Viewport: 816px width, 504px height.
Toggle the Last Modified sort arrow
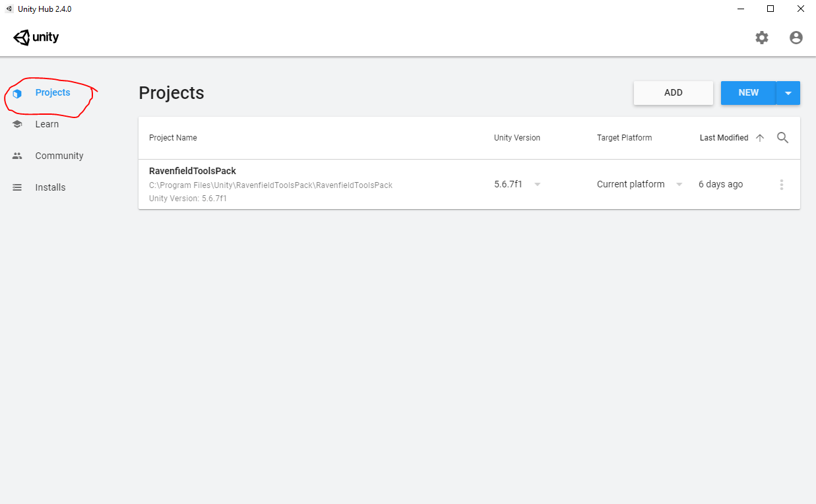[760, 138]
